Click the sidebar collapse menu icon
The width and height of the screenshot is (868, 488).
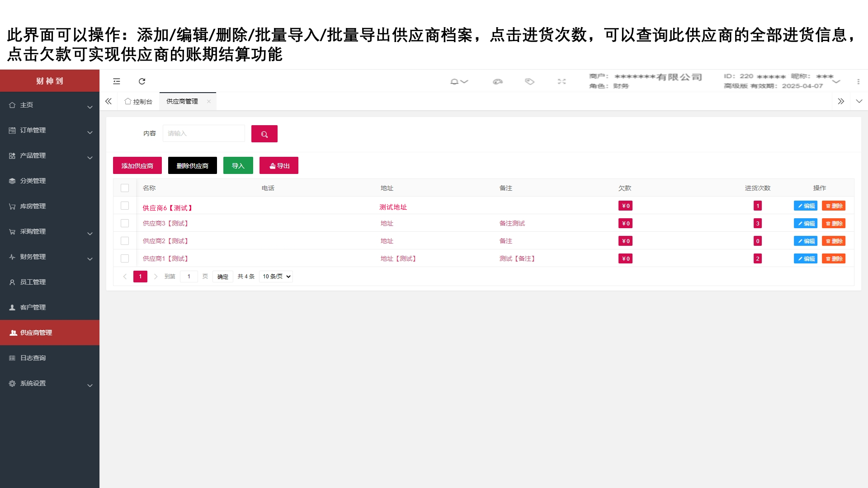pos(117,81)
